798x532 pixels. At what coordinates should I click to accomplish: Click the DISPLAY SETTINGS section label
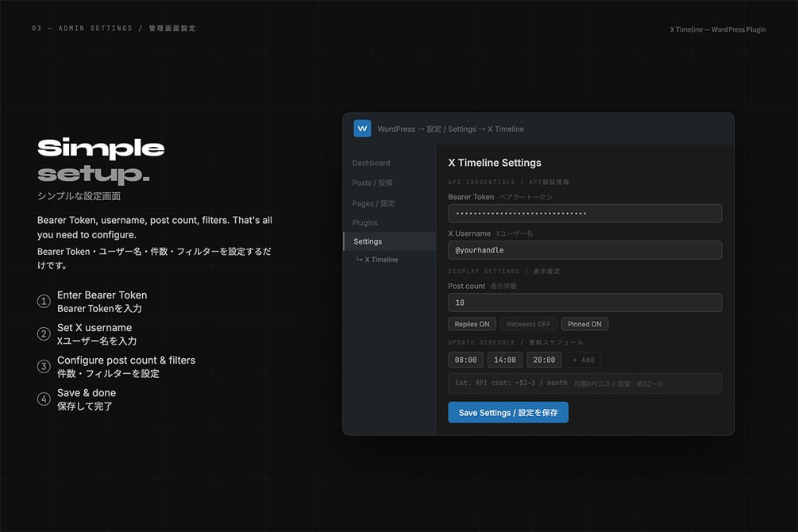click(x=504, y=272)
